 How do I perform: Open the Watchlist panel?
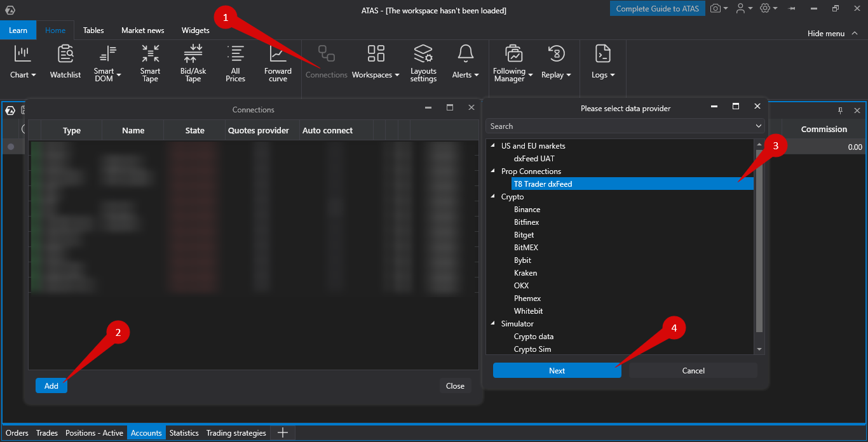[x=65, y=62]
